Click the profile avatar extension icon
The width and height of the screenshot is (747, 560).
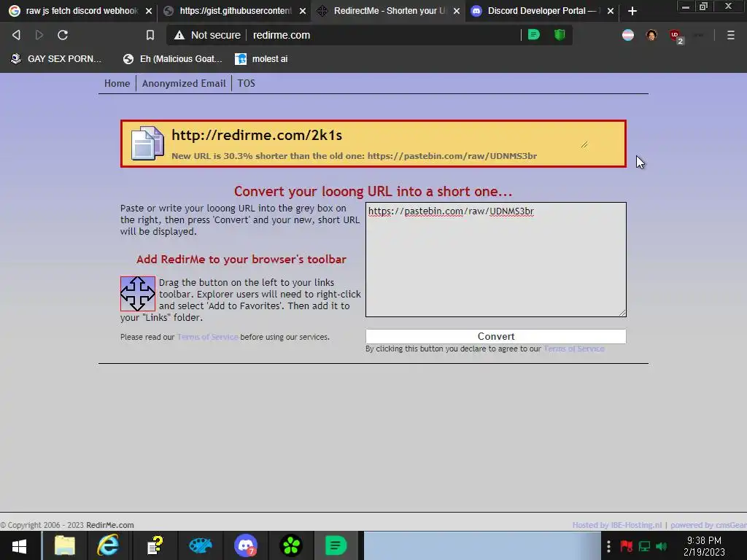pyautogui.click(x=651, y=35)
